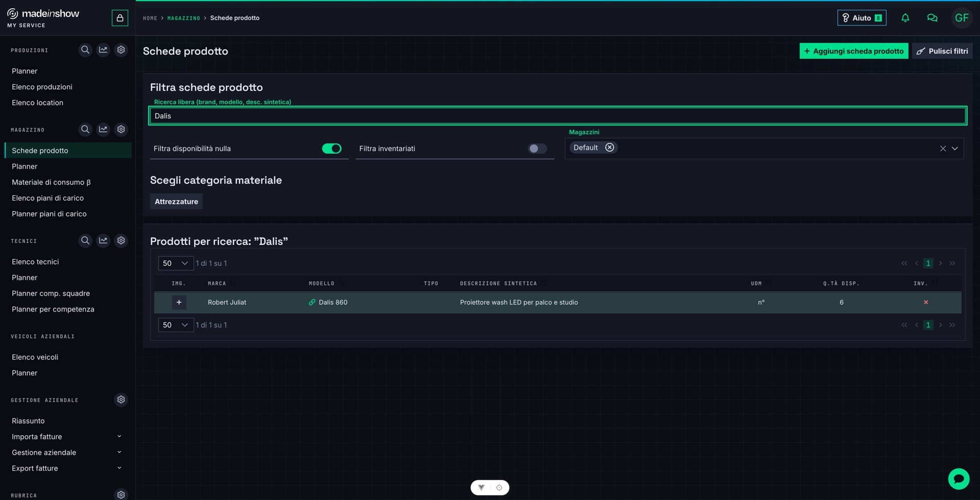Viewport: 980px width, 500px height.
Task: Click the lock icon beside the logo
Action: pyautogui.click(x=120, y=18)
